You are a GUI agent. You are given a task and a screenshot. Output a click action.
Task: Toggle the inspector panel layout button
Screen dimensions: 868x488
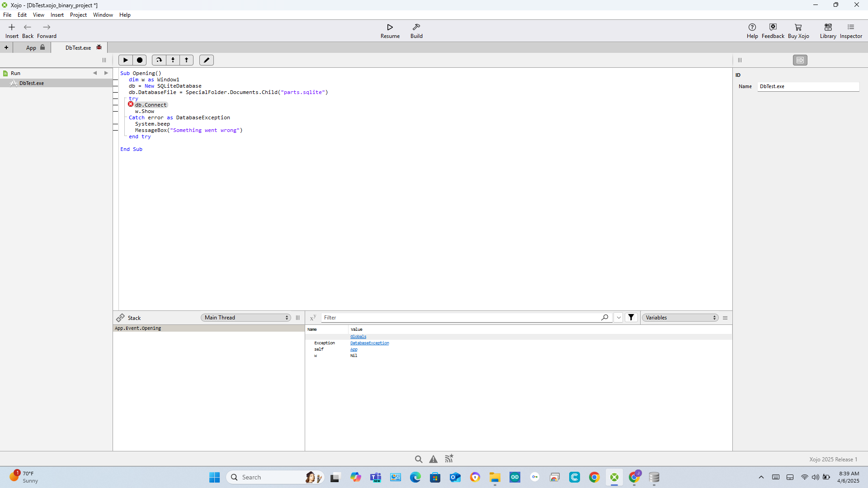pyautogui.click(x=800, y=60)
